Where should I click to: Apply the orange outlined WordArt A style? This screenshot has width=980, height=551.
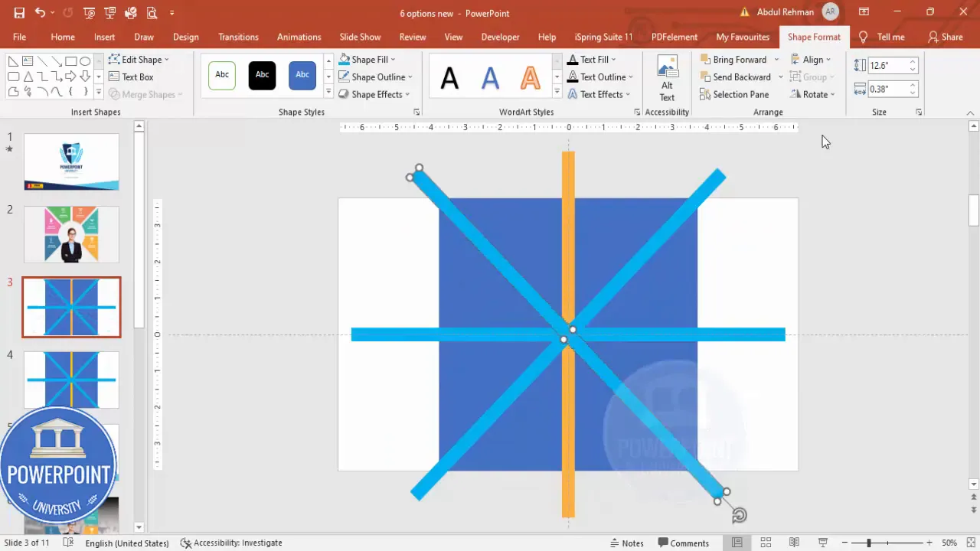point(530,77)
